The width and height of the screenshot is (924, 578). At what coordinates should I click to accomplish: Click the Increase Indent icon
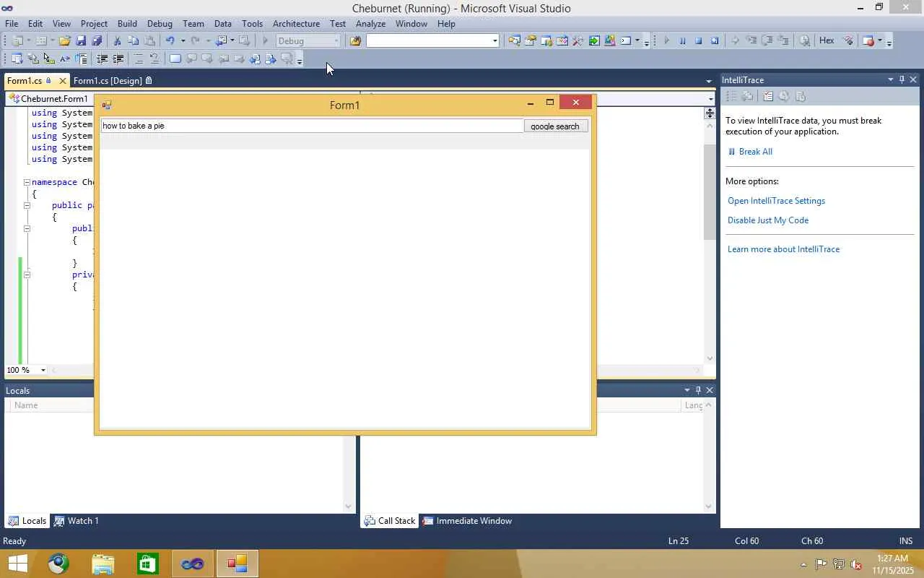(118, 59)
